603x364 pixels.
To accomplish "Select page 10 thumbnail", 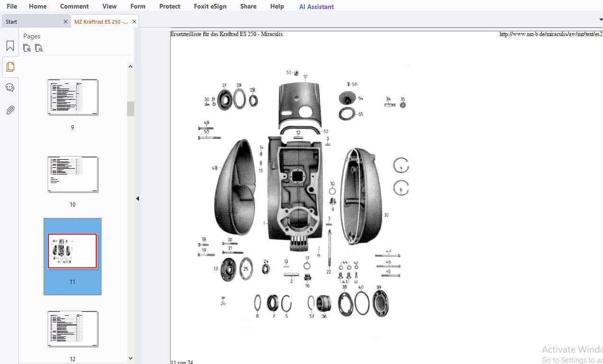I will [73, 174].
